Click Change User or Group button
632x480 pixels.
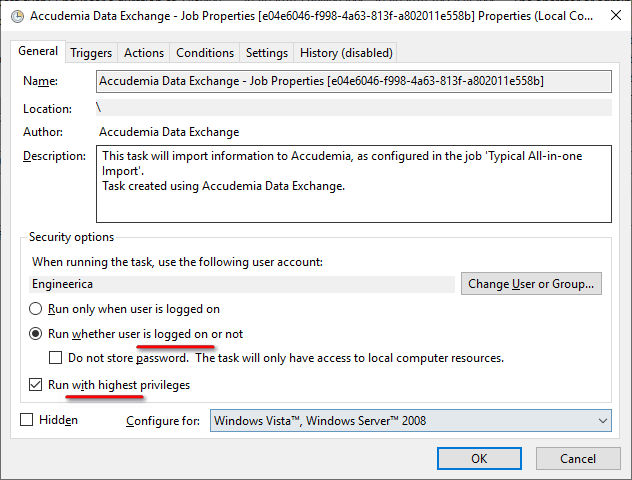point(531,284)
